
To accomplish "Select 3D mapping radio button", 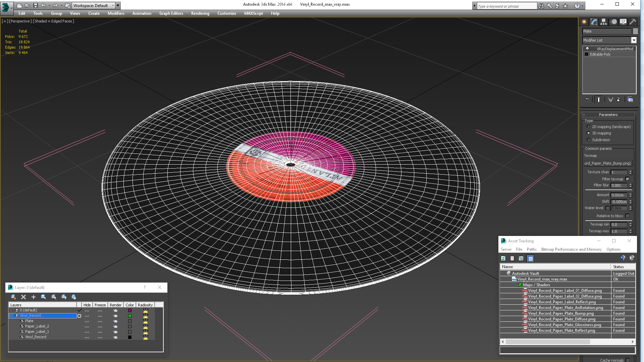I will tap(588, 133).
